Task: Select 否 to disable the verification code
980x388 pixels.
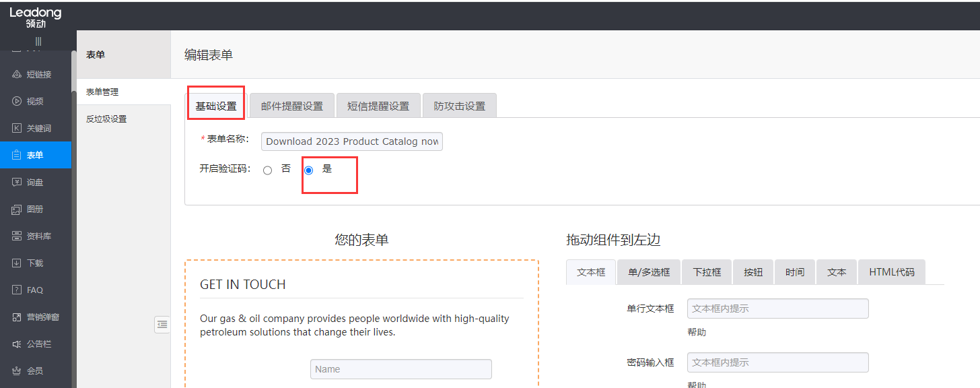Action: (x=268, y=170)
